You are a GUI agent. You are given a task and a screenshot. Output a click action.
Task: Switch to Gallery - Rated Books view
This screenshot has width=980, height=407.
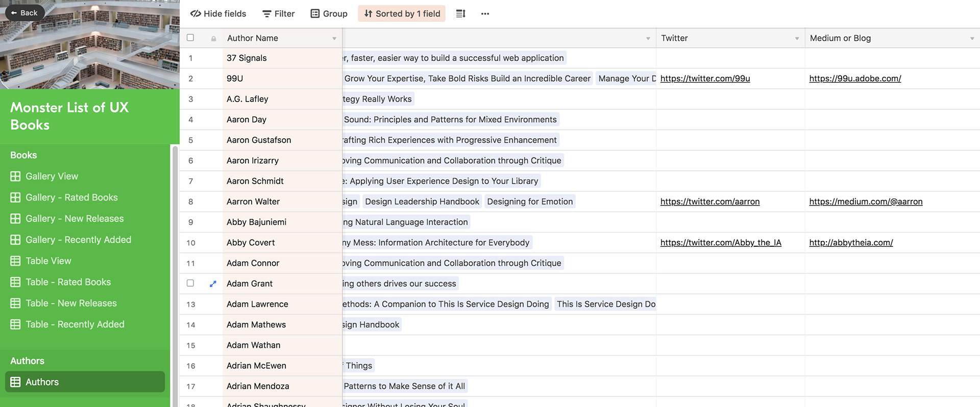coord(71,197)
